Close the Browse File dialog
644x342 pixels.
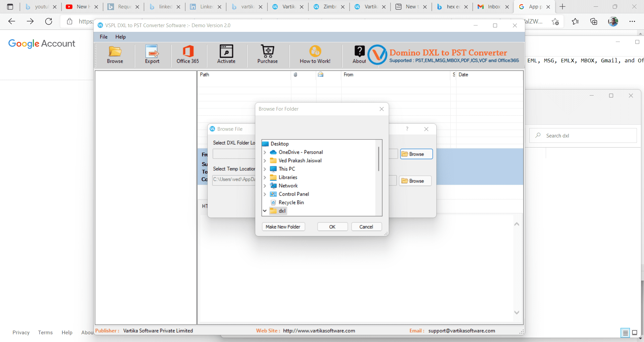(x=426, y=129)
